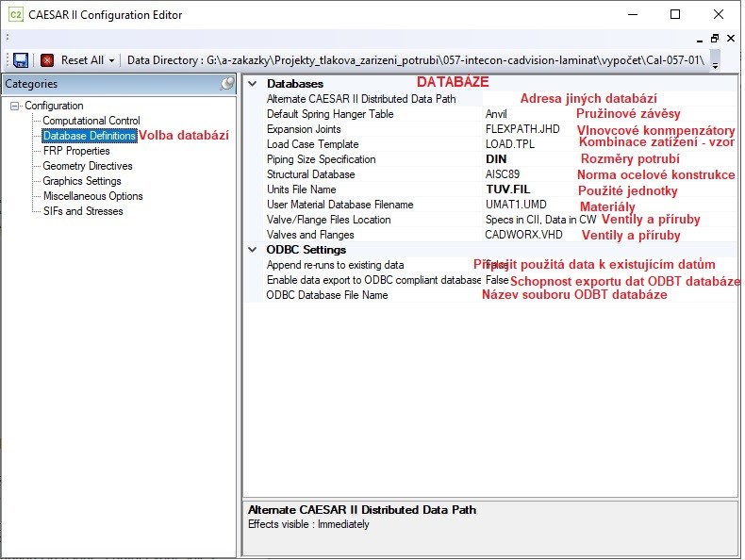Select the Configuration root tree item
Screen dimensions: 745x560
[x=54, y=106]
